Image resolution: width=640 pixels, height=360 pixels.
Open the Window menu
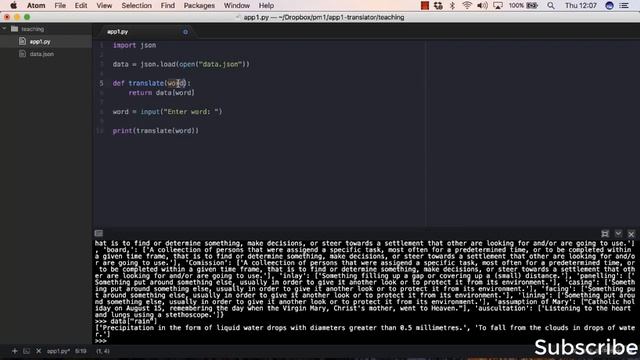237,6
